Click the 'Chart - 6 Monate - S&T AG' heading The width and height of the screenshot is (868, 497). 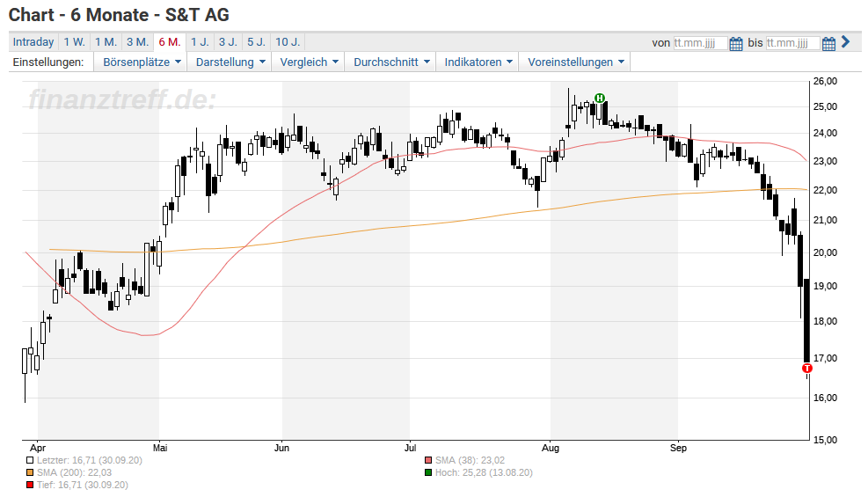[x=119, y=15]
